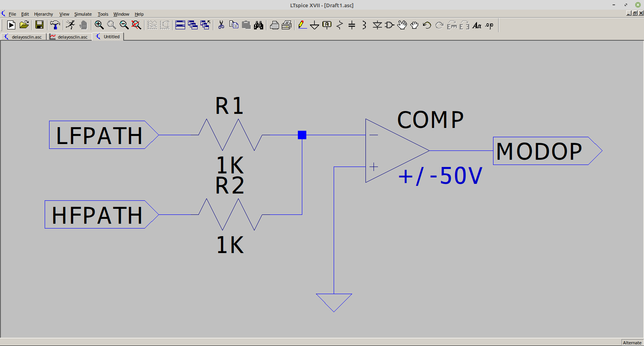Screen dimensions: 644x346
Task: Open the Tools menu
Action: (x=103, y=14)
